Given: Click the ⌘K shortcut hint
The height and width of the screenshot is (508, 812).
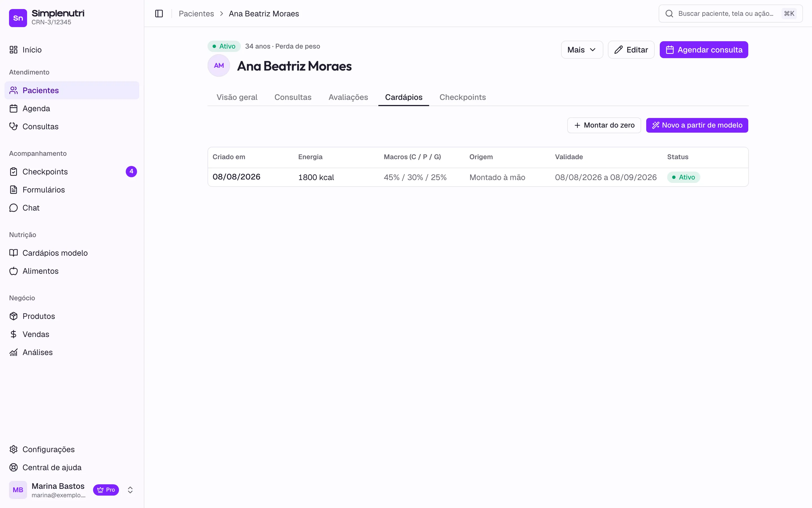Looking at the screenshot, I should [789, 14].
